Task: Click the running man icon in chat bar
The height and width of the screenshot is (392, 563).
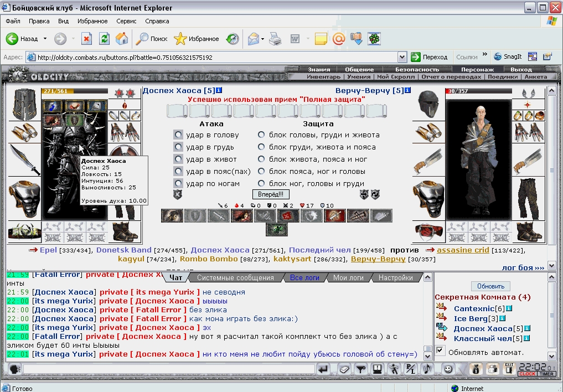Action: coord(394,369)
